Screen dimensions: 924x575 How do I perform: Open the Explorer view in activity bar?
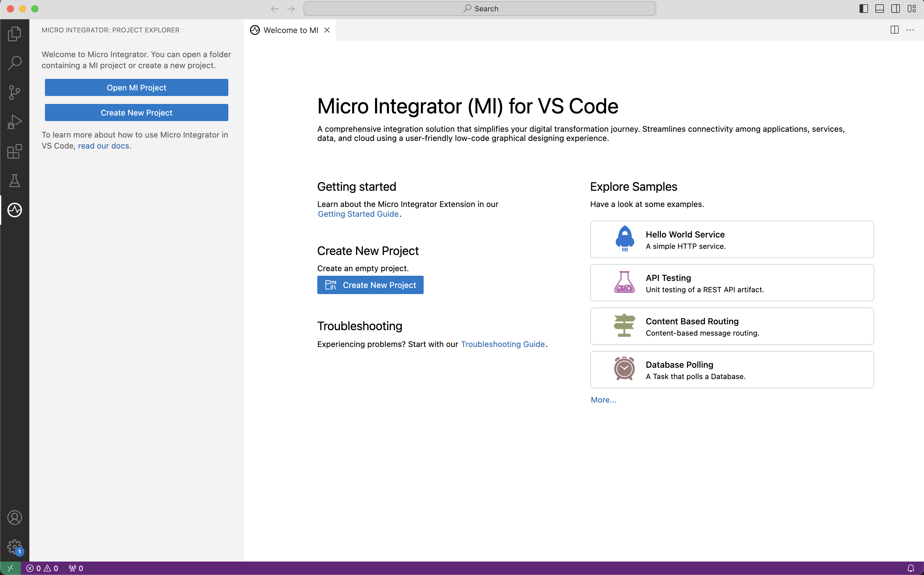tap(14, 34)
